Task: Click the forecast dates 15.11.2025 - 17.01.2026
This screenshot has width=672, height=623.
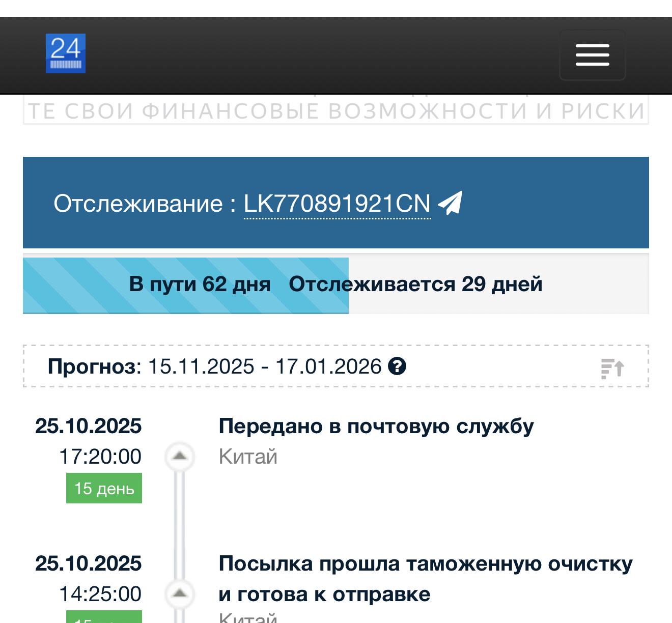Action: 264,366
